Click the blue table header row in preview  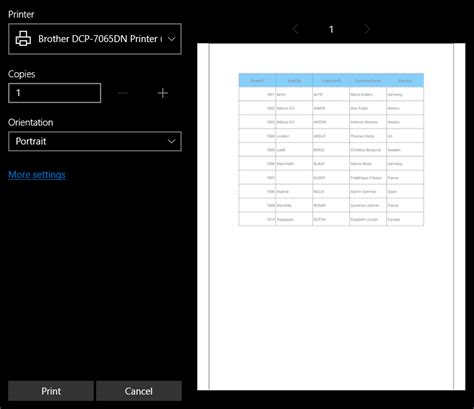[331, 80]
